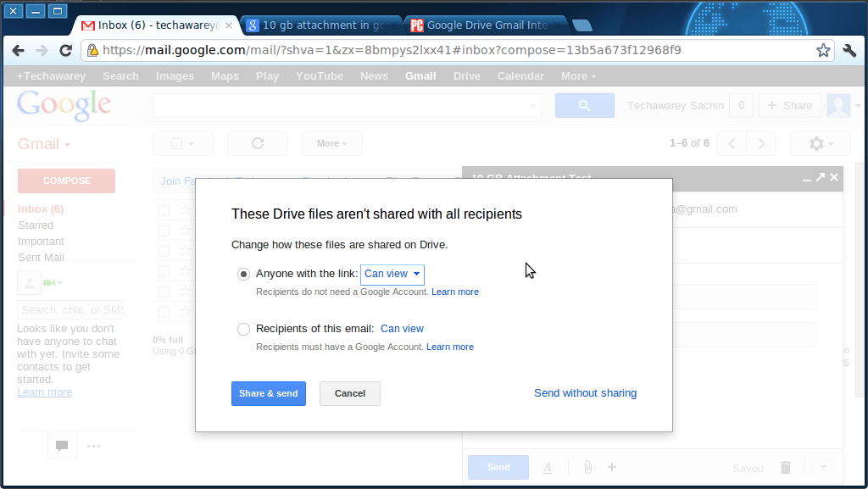Screen dimensions: 868x489
Task: Open Important folder
Action: (x=41, y=242)
